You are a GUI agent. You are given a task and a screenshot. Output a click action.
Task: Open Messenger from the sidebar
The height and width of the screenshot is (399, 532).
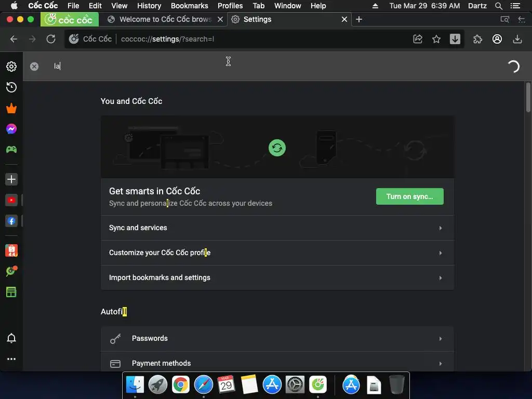[x=11, y=129]
